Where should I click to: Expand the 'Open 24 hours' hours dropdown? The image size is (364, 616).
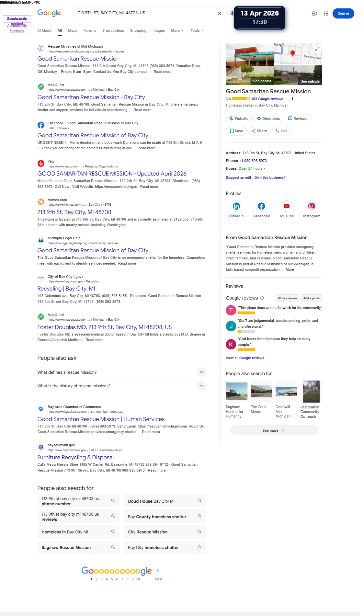pos(252,168)
